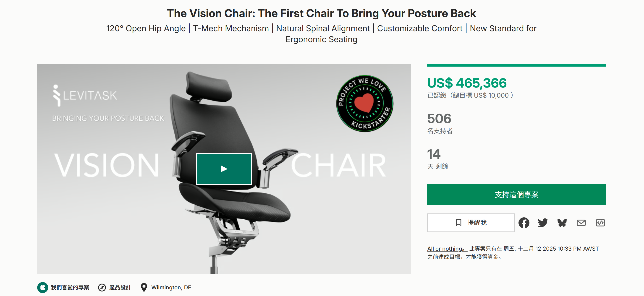Screen dimensions: 644x296
Task: Click the Levitask logo in the video
Action: coord(85,95)
